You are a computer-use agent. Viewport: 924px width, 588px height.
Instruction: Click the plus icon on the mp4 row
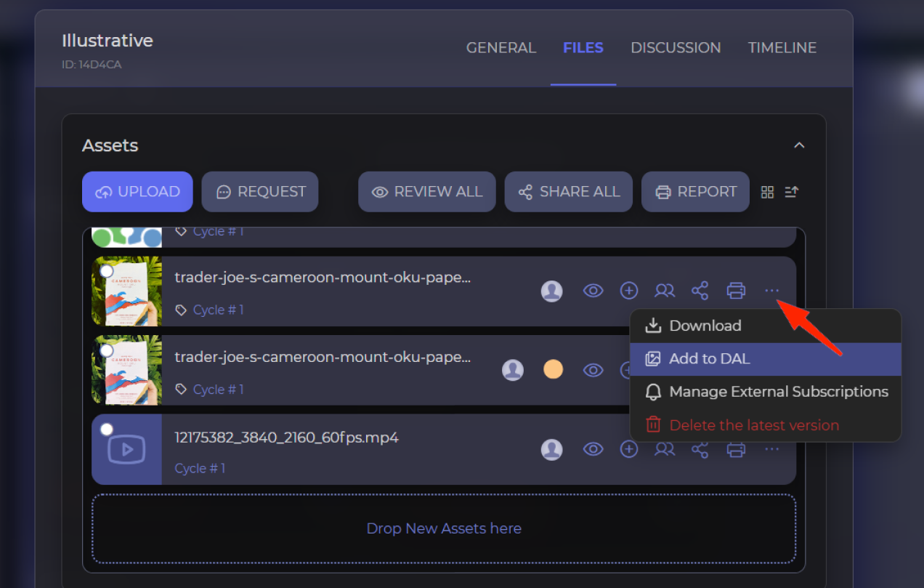tap(628, 450)
